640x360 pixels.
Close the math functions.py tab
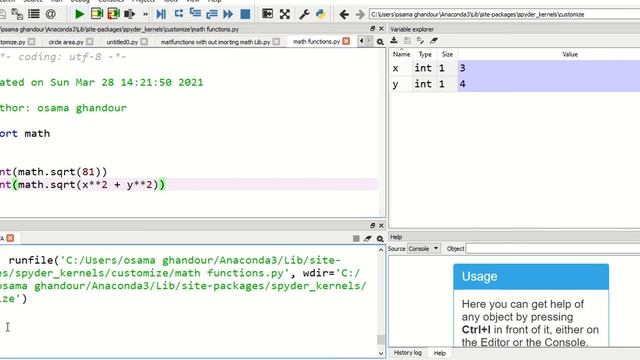[346, 41]
